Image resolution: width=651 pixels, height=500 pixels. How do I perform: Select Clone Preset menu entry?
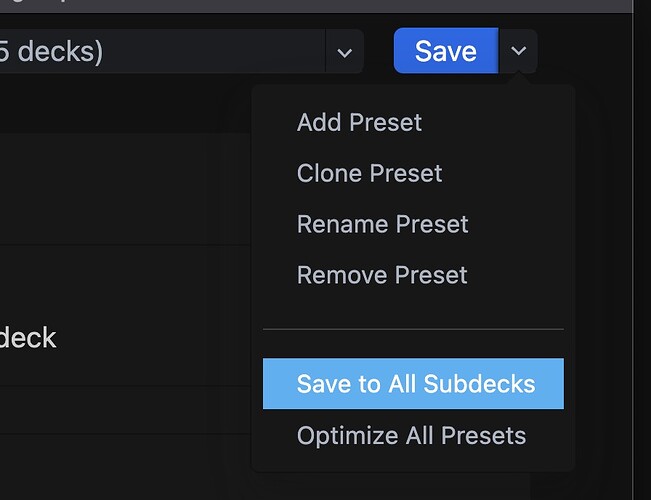(369, 173)
